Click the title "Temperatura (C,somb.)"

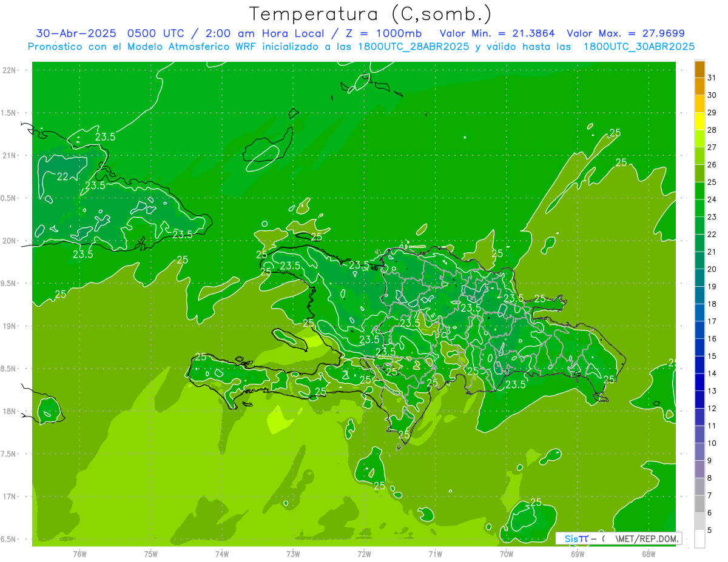point(370,14)
